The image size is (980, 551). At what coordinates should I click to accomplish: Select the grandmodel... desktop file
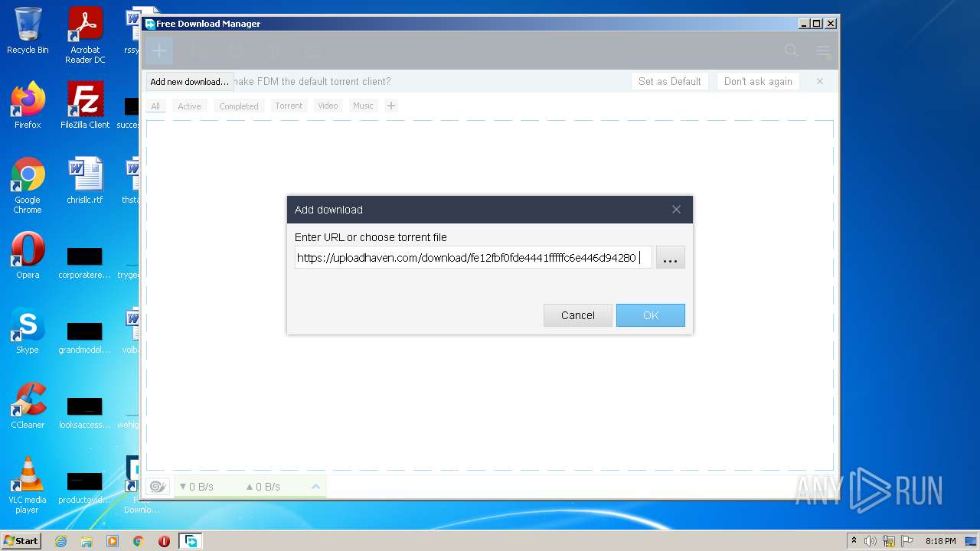[85, 336]
